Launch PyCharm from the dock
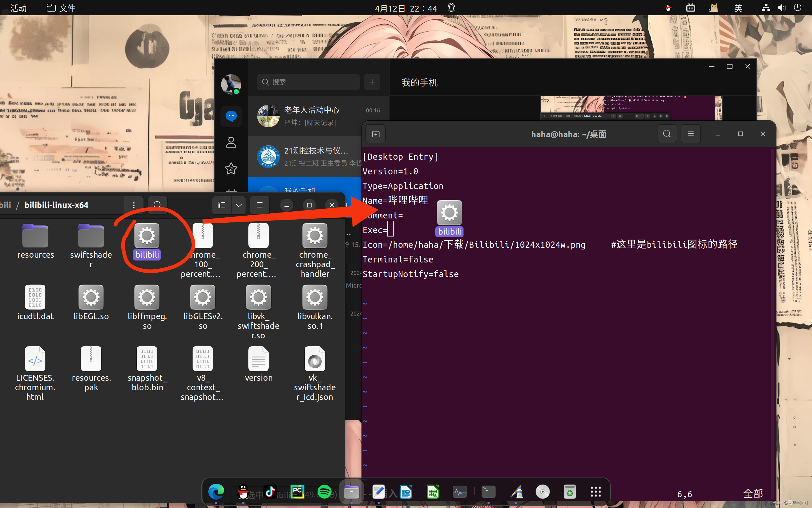812x508 pixels. (298, 492)
